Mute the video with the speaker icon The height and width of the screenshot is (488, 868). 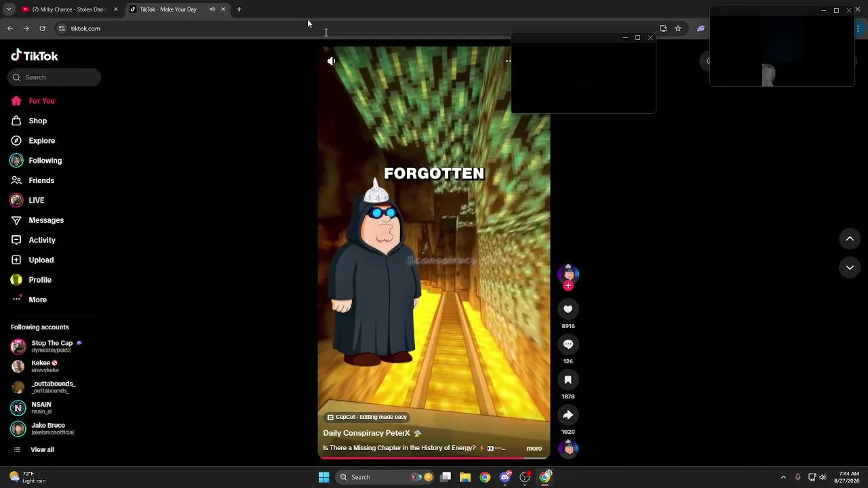331,61
